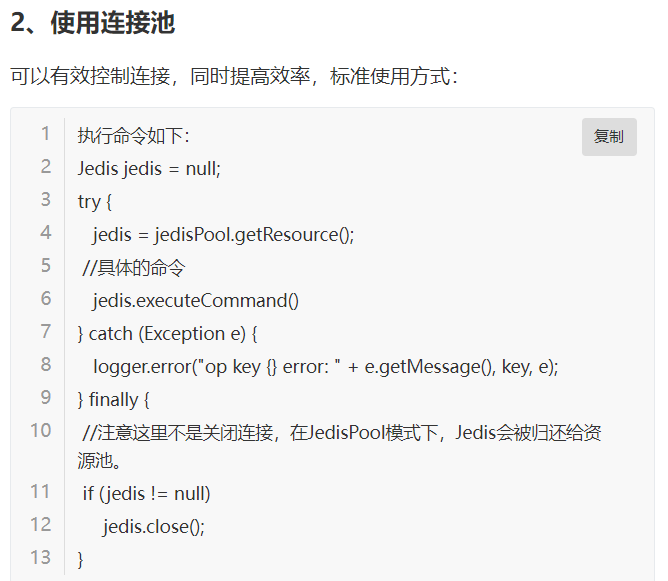Click line number 10 in gutter
Screen dimensions: 668x581
(40, 430)
